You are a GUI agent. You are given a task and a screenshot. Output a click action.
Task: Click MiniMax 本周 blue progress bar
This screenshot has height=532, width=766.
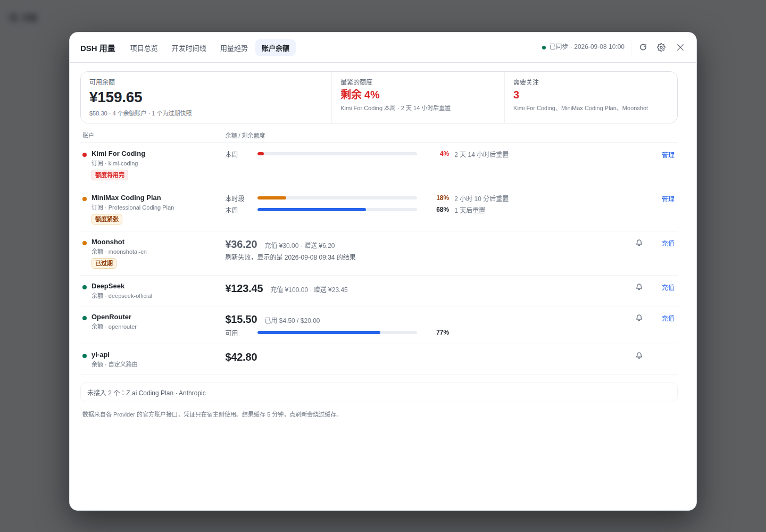(x=337, y=210)
